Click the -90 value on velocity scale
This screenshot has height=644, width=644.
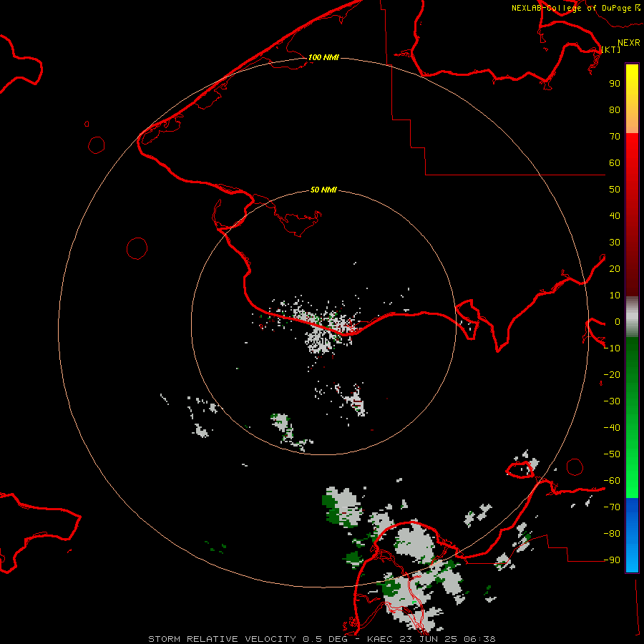coord(612,560)
